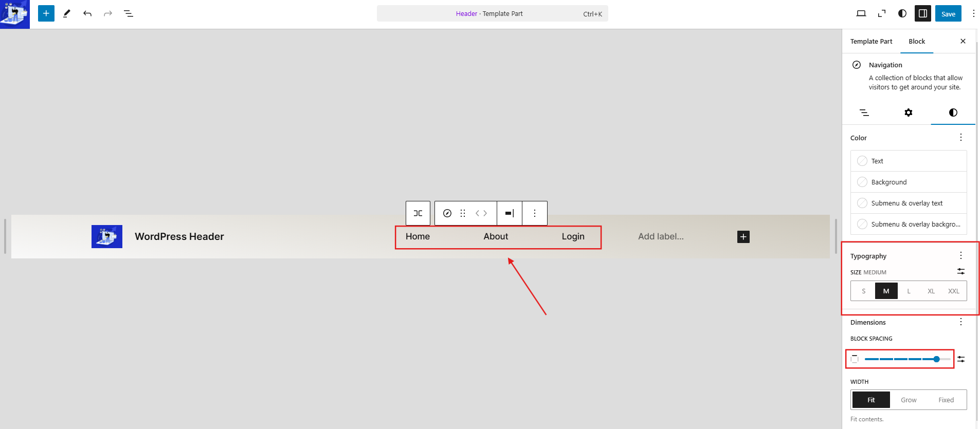980x429 pixels.
Task: Adjust the Block Spacing slider
Action: pos(908,359)
